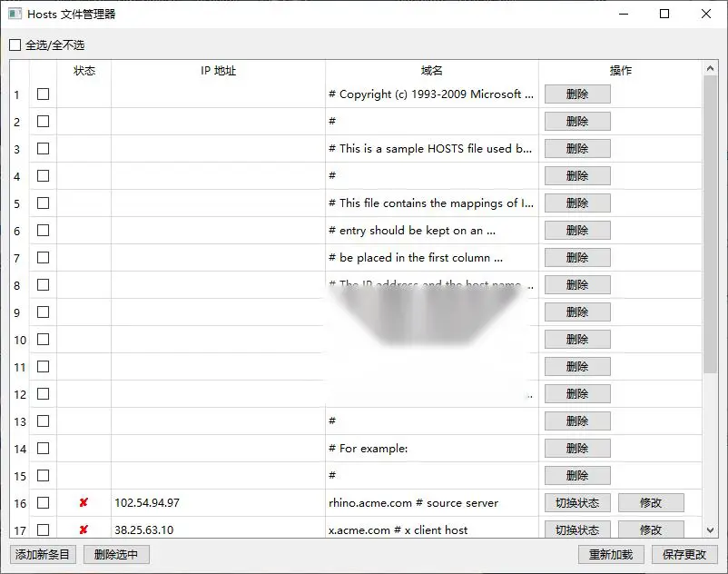This screenshot has height=574, width=728.
Task: Click '# be placed in the first column' cell
Action: [x=432, y=258]
